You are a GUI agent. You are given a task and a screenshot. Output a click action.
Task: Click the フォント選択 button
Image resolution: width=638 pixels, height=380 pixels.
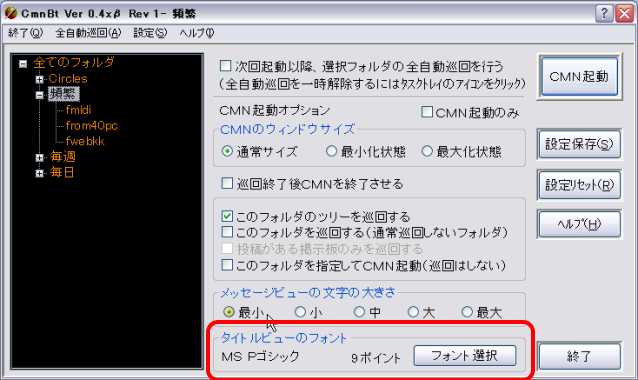pyautogui.click(x=465, y=356)
